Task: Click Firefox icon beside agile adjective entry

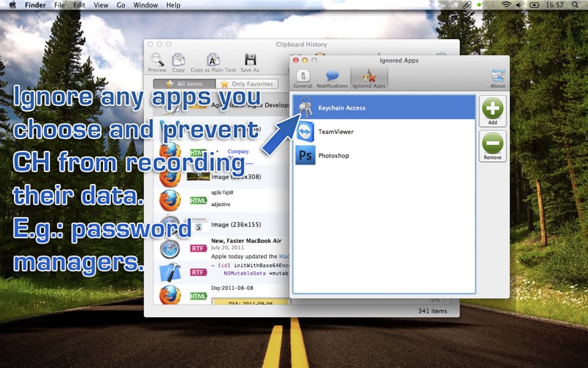Action: pyautogui.click(x=170, y=200)
